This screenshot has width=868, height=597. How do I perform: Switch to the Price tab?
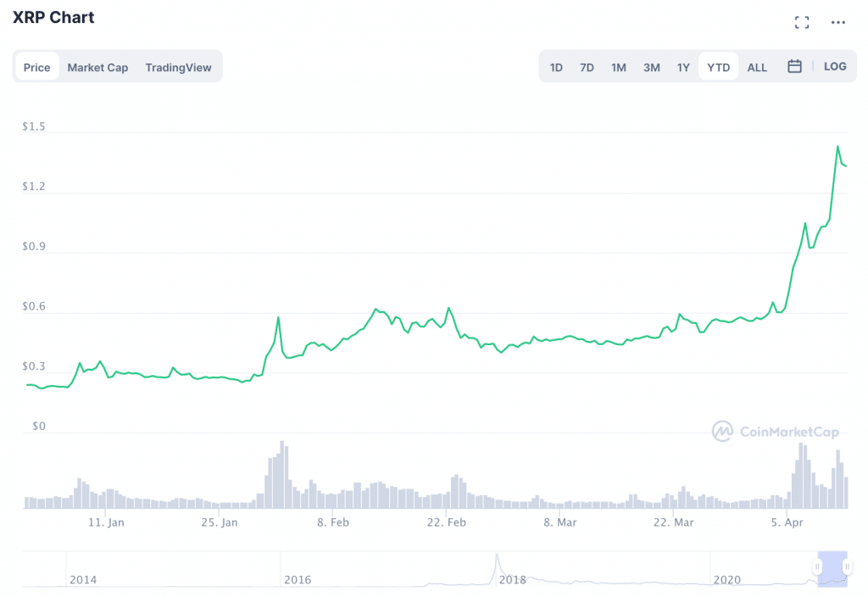click(x=37, y=67)
